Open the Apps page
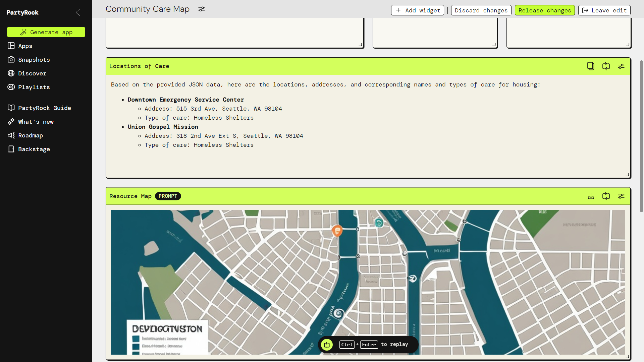The height and width of the screenshot is (362, 644). (x=25, y=46)
